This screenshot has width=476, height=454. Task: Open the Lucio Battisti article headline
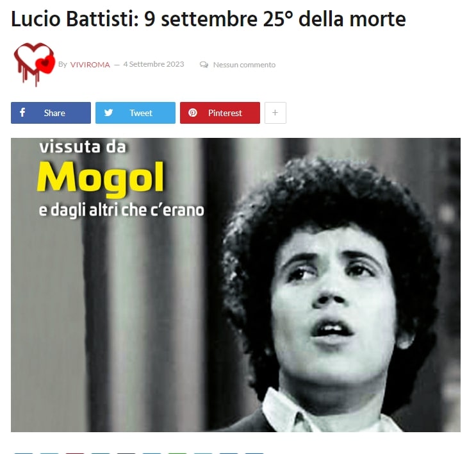coord(208,19)
